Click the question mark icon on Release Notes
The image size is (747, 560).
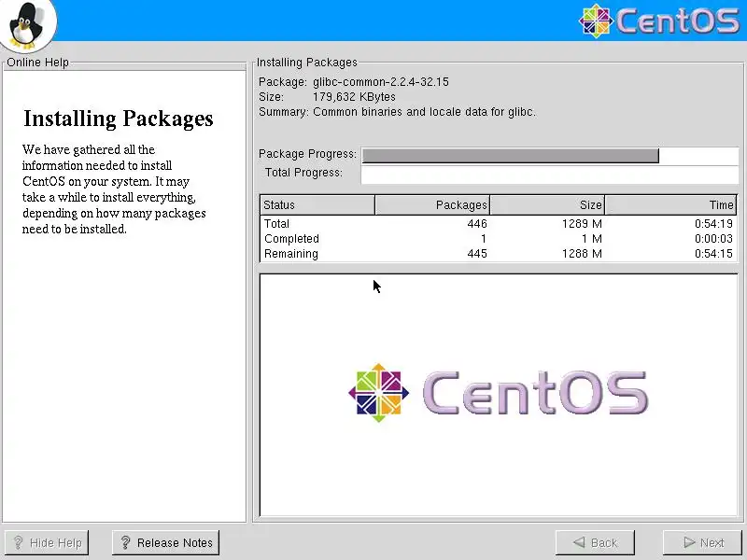[125, 542]
